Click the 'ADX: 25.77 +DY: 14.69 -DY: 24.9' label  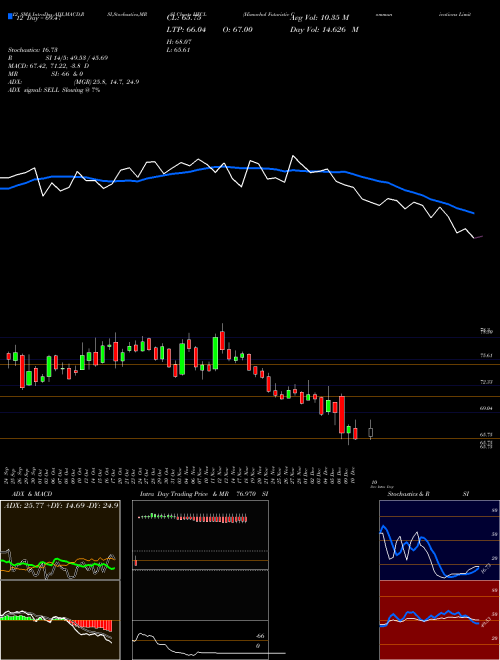[61, 505]
